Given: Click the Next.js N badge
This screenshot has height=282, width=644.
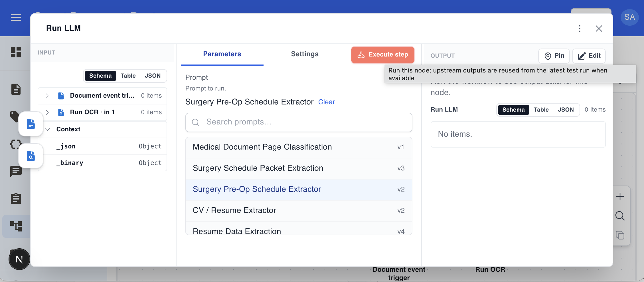Looking at the screenshot, I should [19, 259].
